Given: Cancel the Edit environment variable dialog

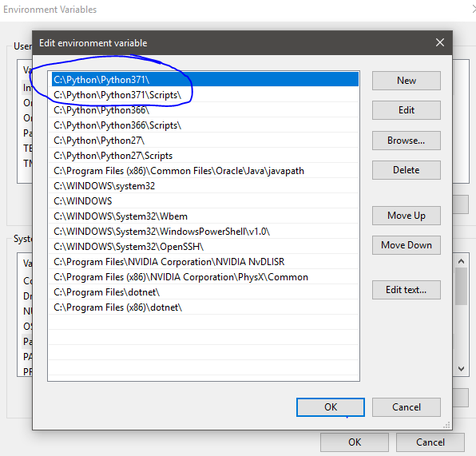Looking at the screenshot, I should coord(407,407).
